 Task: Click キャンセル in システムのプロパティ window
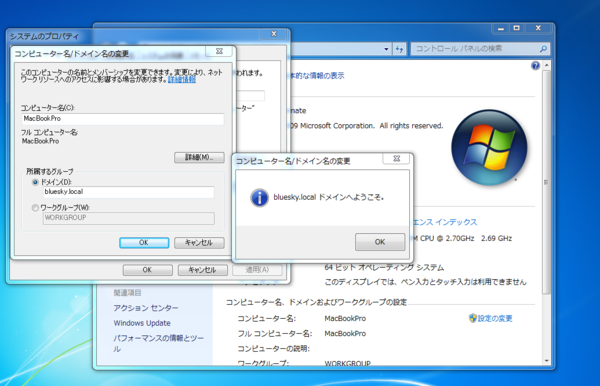pos(202,270)
